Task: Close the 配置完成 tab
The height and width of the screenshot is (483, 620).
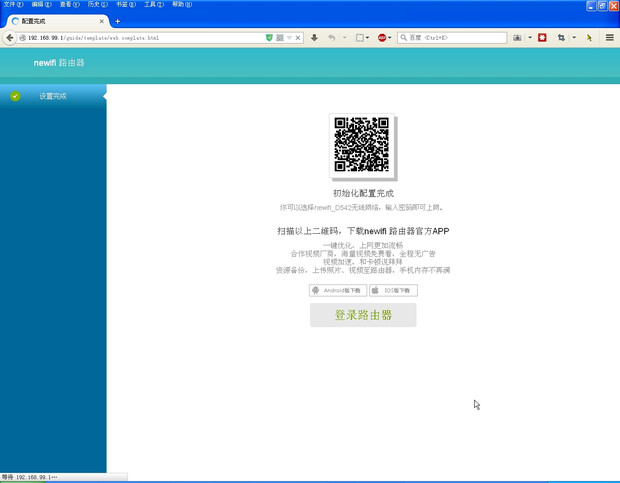Action: click(102, 21)
